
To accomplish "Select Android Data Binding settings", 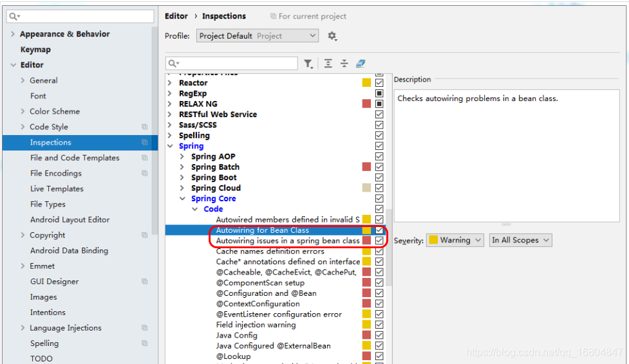I will (x=69, y=251).
